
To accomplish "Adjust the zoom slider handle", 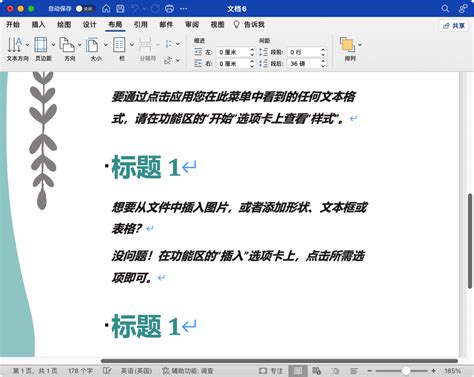I will pyautogui.click(x=406, y=371).
